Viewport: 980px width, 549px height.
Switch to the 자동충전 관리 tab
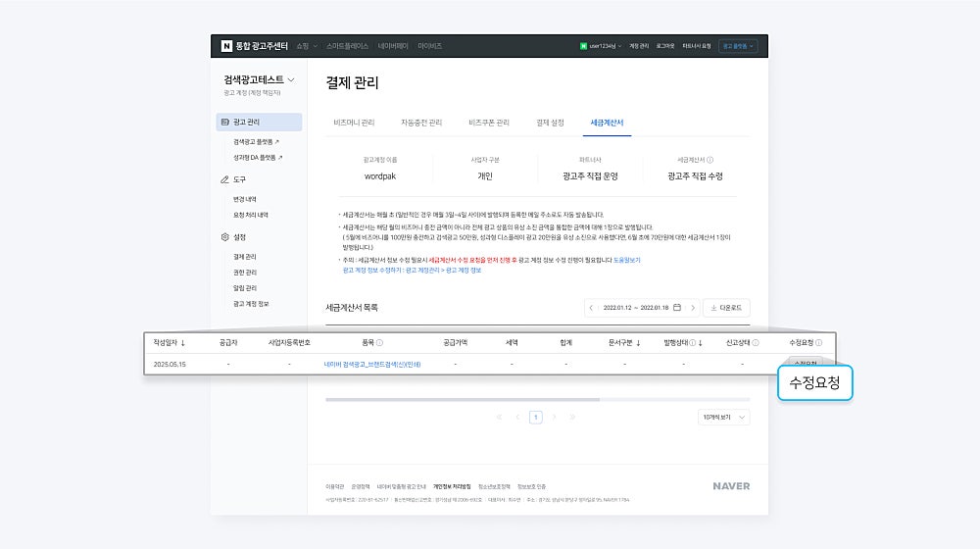tap(421, 123)
